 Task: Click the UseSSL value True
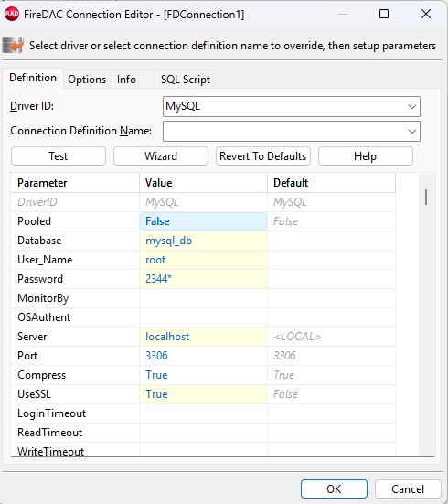click(203, 394)
